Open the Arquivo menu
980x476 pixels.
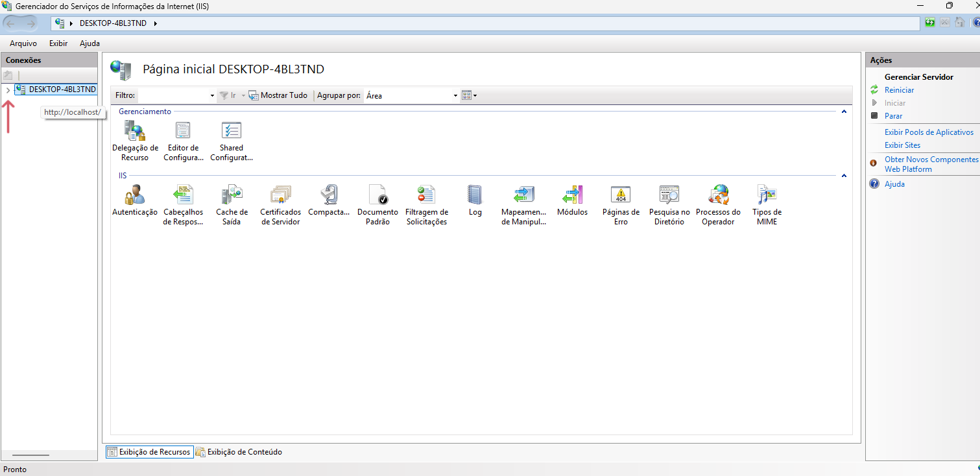[x=23, y=43]
